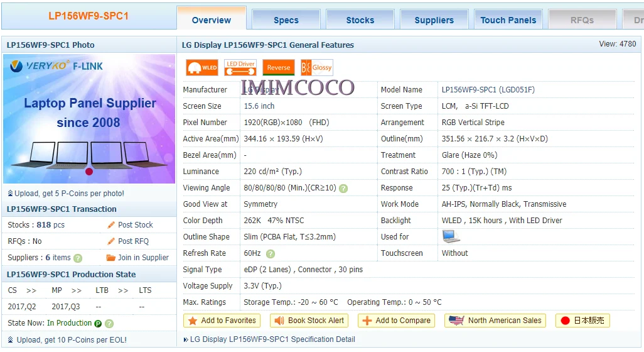Click the Post RFQ link
Screen dimensions: 644x352
click(x=134, y=241)
